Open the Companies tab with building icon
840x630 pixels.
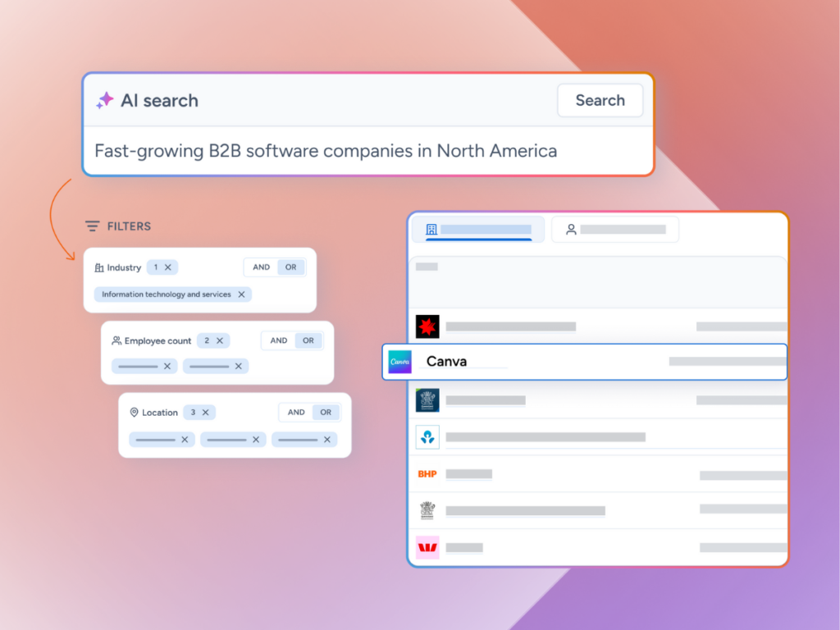[478, 230]
